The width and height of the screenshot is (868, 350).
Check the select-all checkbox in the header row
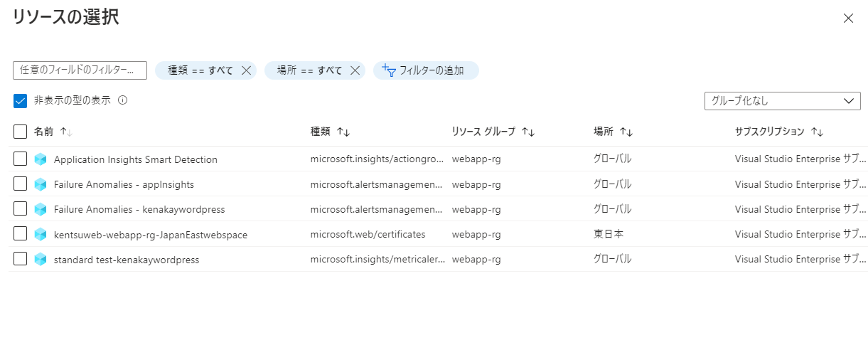(20, 131)
